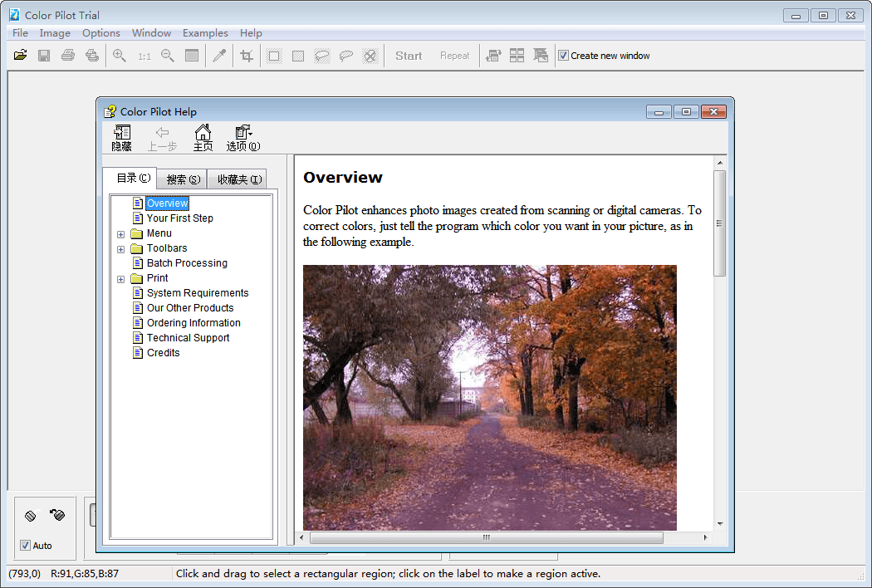Open the Our Other Products topic
872x588 pixels.
(x=190, y=308)
